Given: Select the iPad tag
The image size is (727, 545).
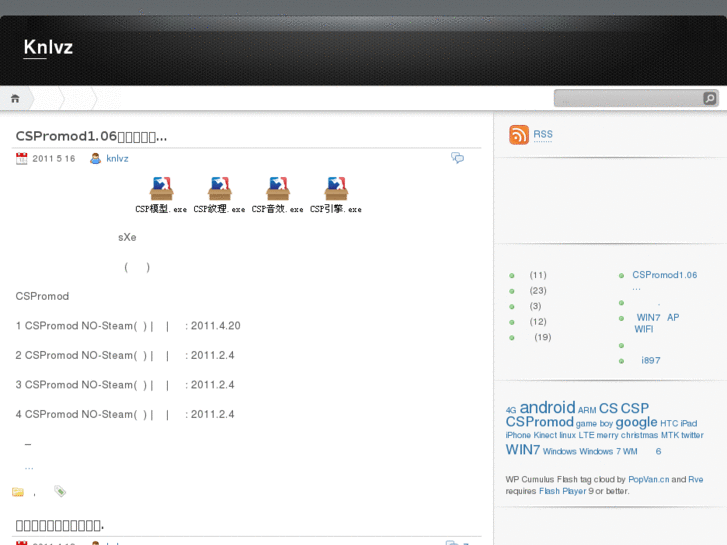Looking at the screenshot, I should click(x=689, y=423).
